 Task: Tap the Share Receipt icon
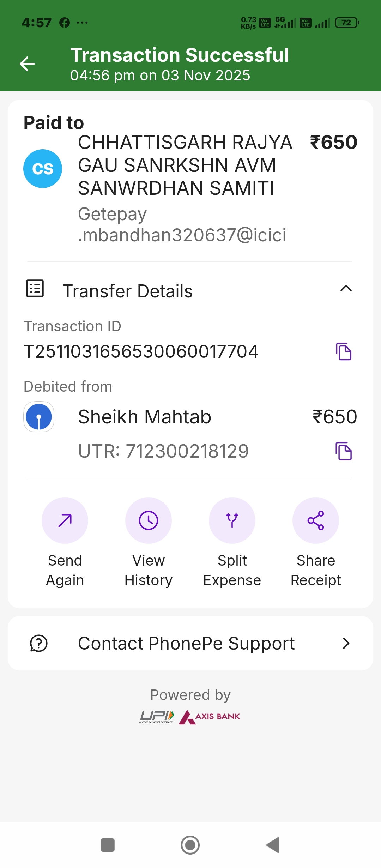316,520
